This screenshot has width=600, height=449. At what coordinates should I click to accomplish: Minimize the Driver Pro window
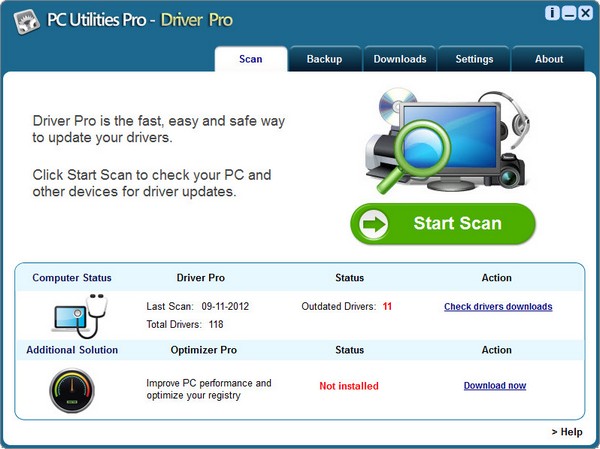(567, 13)
